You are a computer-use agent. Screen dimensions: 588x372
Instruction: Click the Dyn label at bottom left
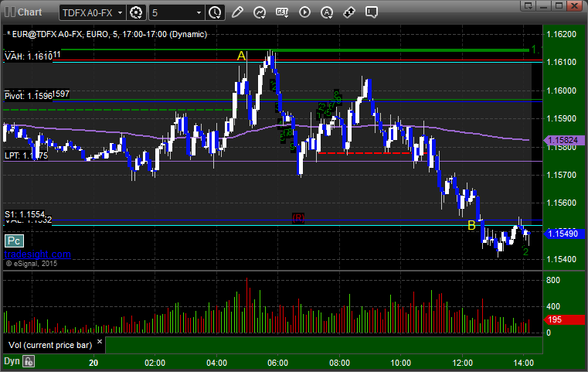pos(12,361)
